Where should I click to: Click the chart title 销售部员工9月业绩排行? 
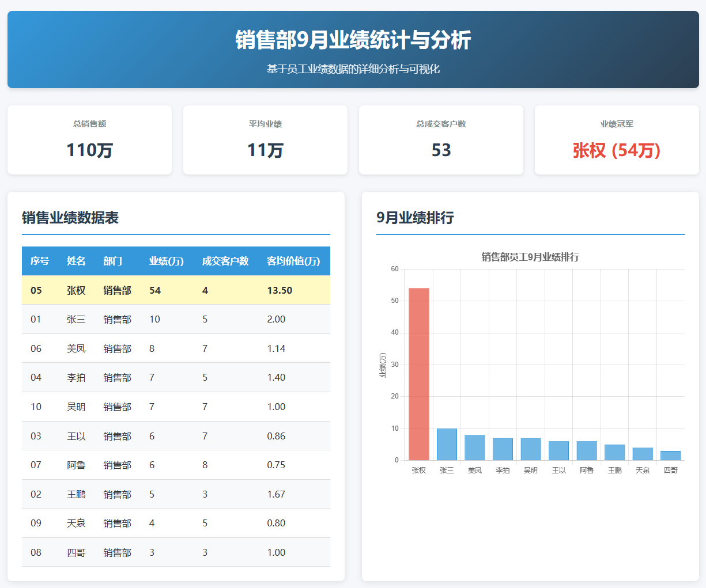(x=530, y=257)
